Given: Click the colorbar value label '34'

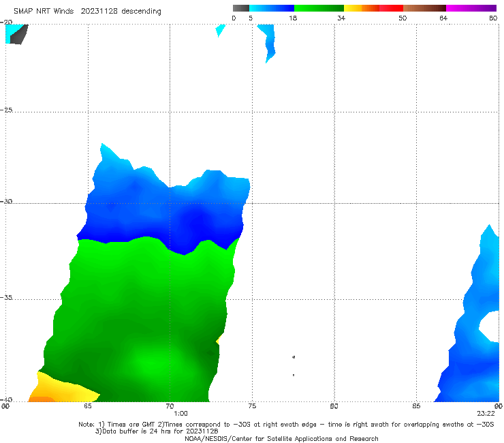Looking at the screenshot, I should coord(341,18).
